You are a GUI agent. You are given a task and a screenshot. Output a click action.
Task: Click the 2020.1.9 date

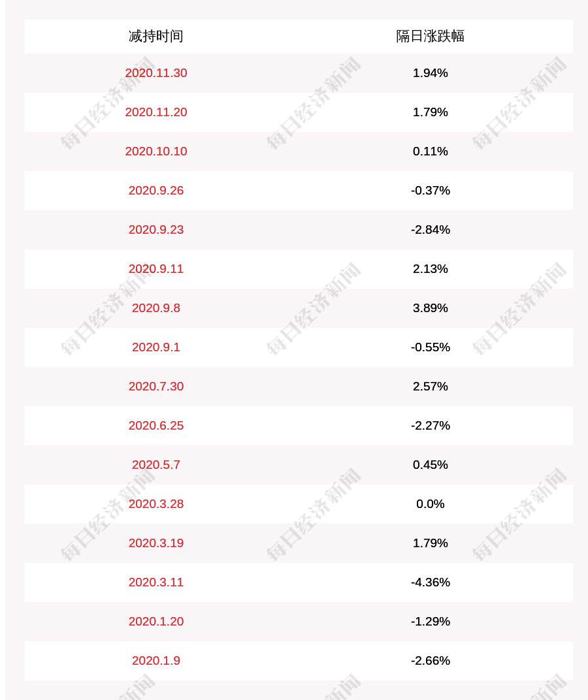(156, 661)
